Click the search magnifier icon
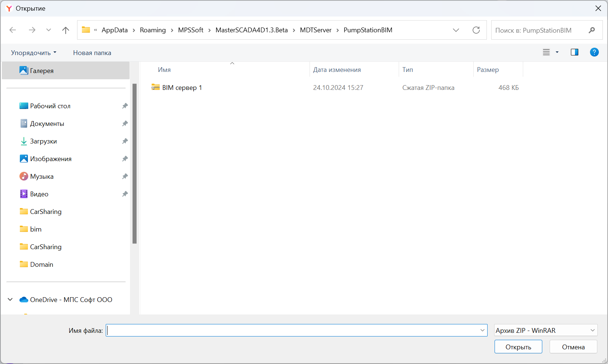This screenshot has height=364, width=608. (591, 30)
